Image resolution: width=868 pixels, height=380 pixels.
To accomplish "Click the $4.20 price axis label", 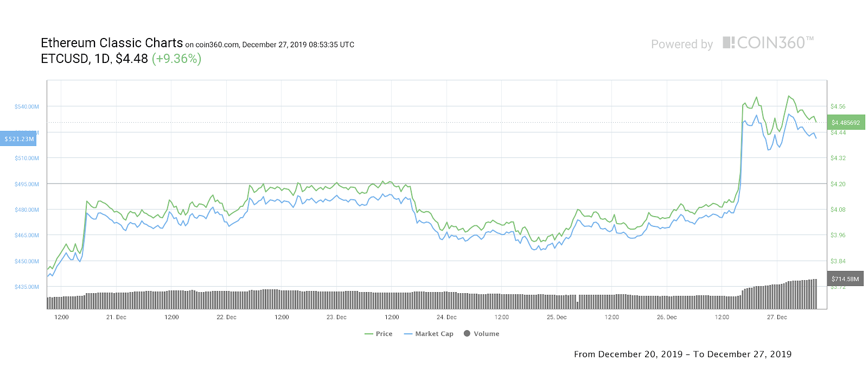I will pos(838,184).
